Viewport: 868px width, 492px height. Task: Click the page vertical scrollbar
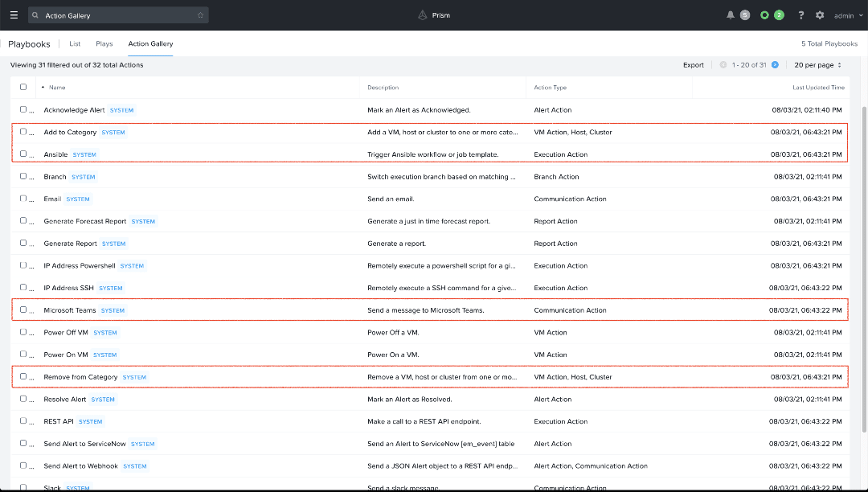click(865, 269)
